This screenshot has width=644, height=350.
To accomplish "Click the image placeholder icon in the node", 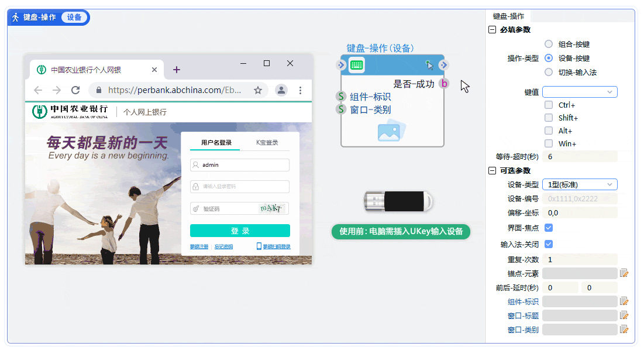I will coord(391,131).
